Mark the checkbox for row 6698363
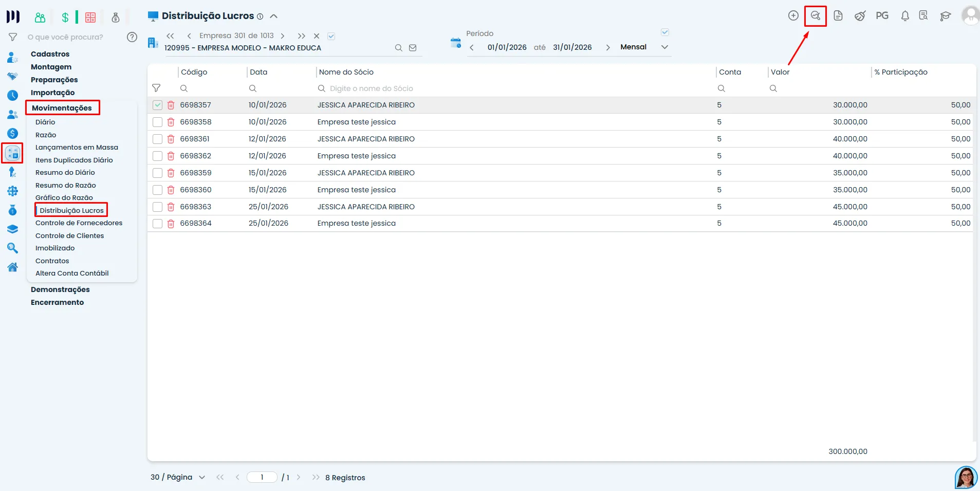 pyautogui.click(x=157, y=207)
